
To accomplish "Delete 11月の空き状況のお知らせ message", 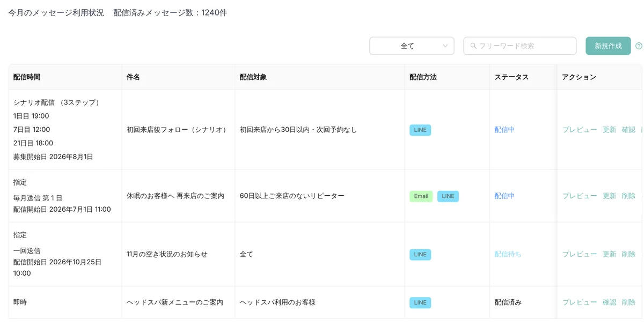I will pos(628,254).
